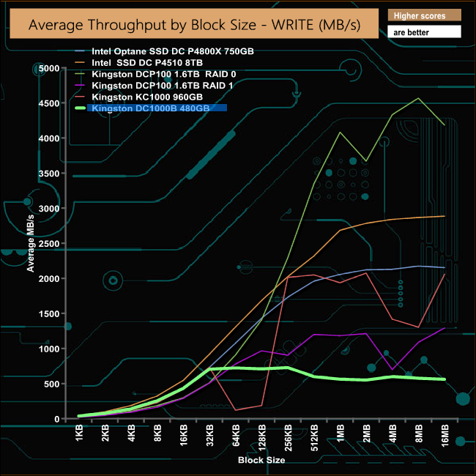Click the DC1000B thick green line endpoint at 16MB
The image size is (476, 476).
[444, 379]
